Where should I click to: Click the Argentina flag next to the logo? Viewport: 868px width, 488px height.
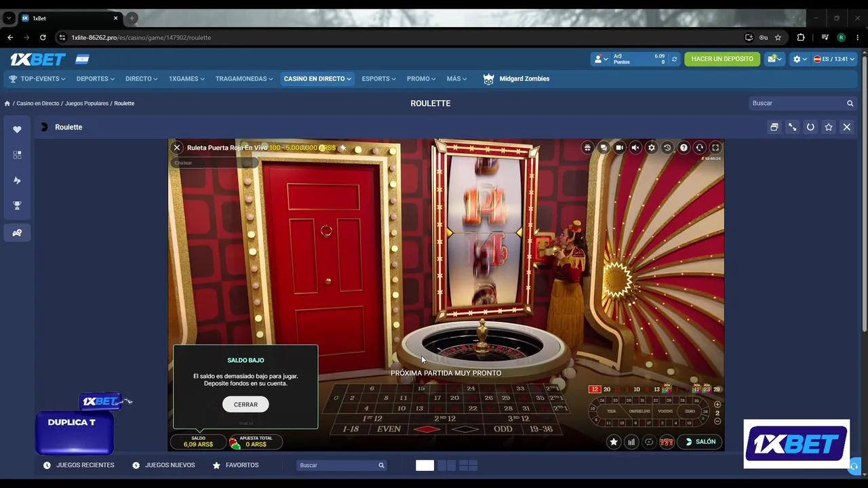83,60
